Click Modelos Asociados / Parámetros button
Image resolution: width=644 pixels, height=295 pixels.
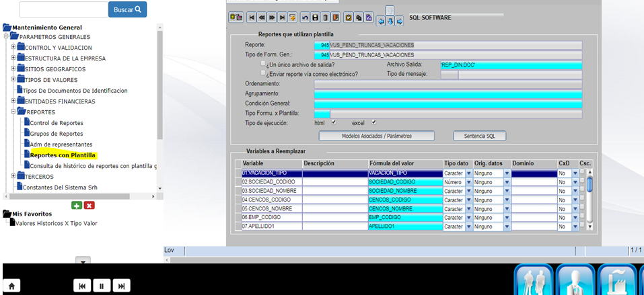pyautogui.click(x=376, y=136)
